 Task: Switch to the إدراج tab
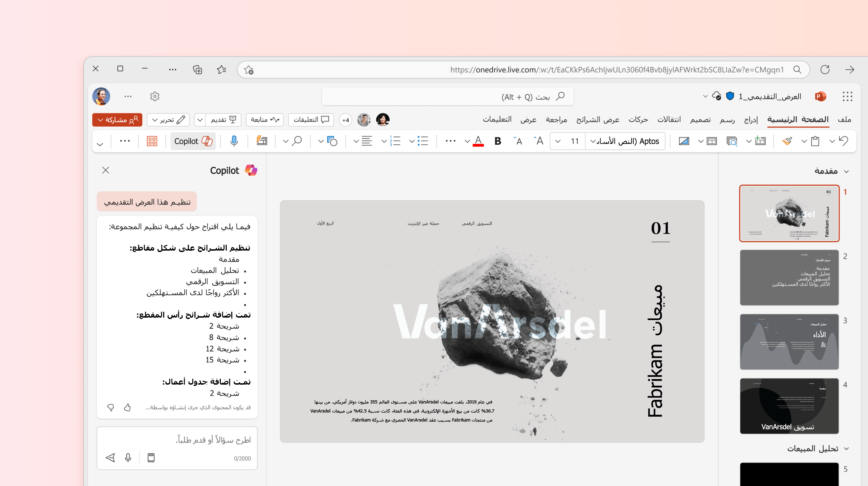pos(751,120)
